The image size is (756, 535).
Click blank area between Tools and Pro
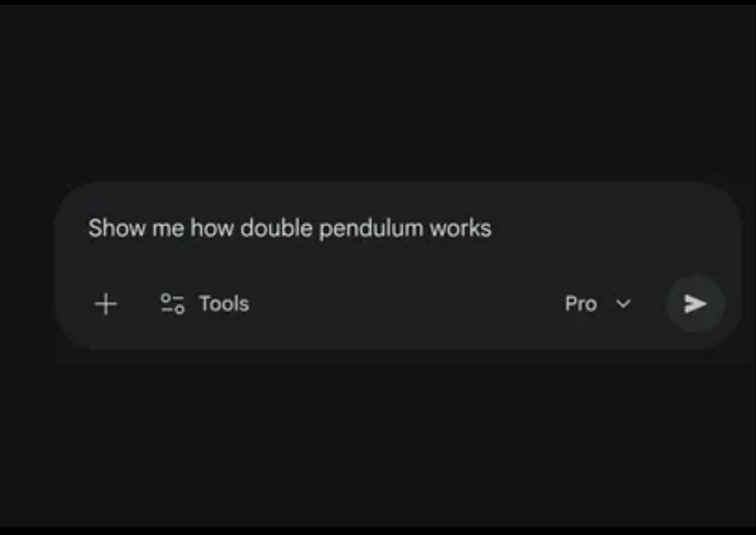tap(406, 304)
